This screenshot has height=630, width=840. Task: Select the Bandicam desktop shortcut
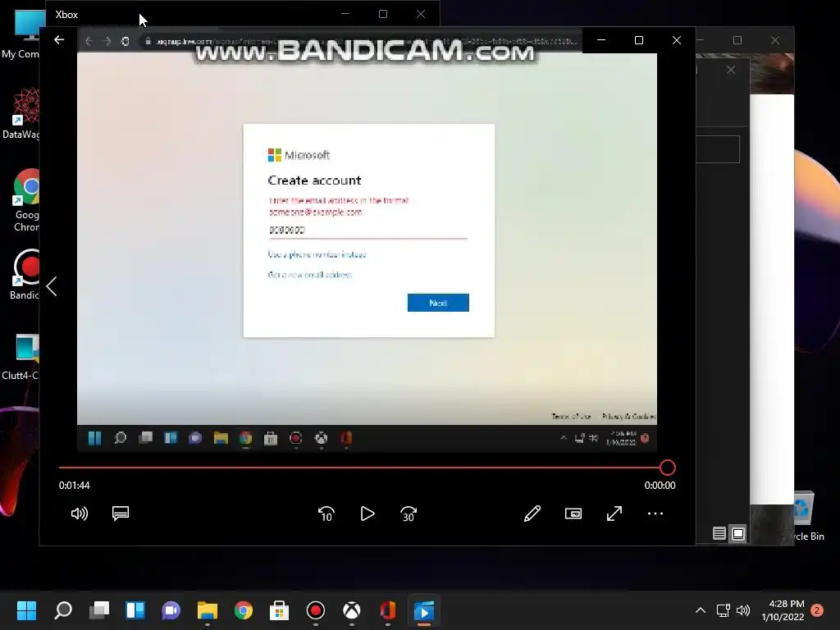[x=24, y=274]
